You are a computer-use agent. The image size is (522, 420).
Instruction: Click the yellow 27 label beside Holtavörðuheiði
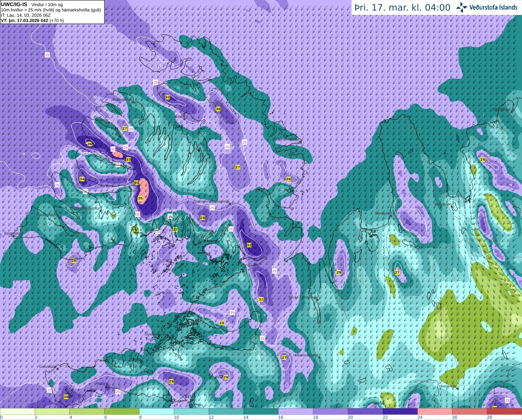point(284,358)
